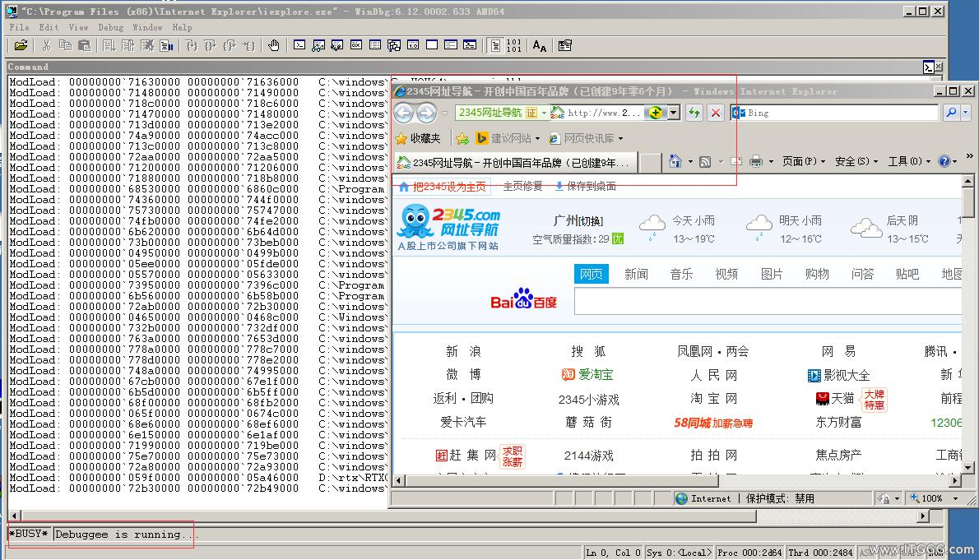Open the recent pages dropdown beside Forward
Image resolution: width=979 pixels, height=560 pixels.
[x=444, y=113]
